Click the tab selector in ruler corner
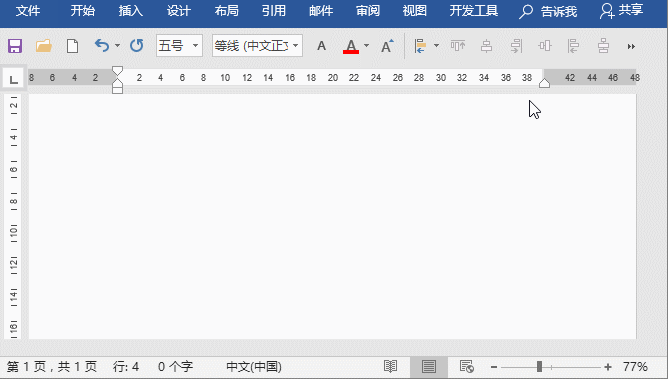 pos(14,79)
